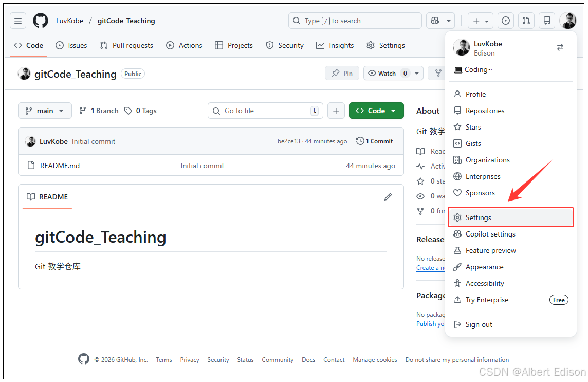Click the user avatar in top right

click(568, 21)
